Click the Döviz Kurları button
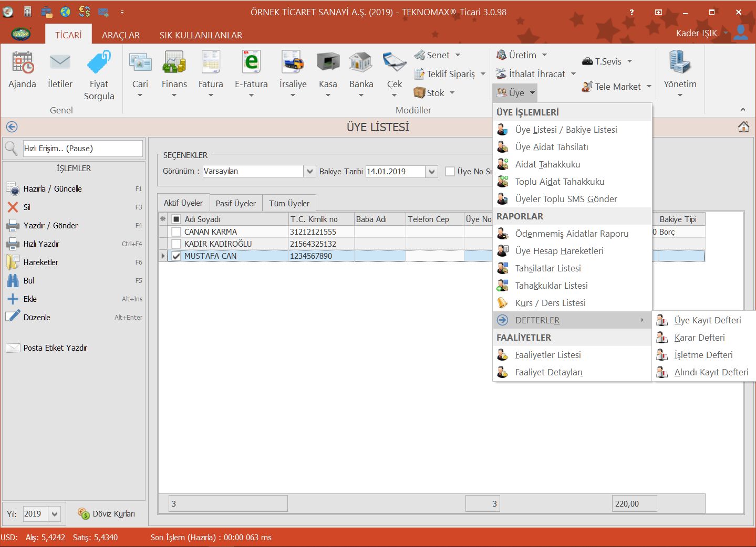Screen dimensions: 756x547 107,514
